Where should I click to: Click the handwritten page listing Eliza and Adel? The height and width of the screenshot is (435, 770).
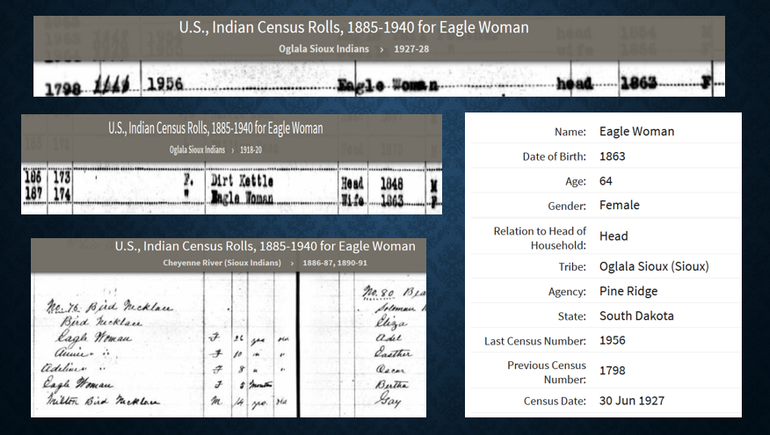point(363,345)
